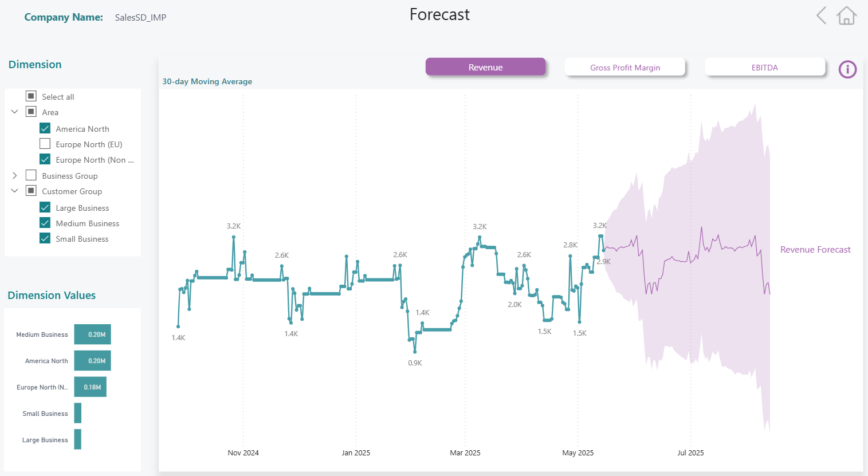Select the America North 0.20M bar

(92, 361)
